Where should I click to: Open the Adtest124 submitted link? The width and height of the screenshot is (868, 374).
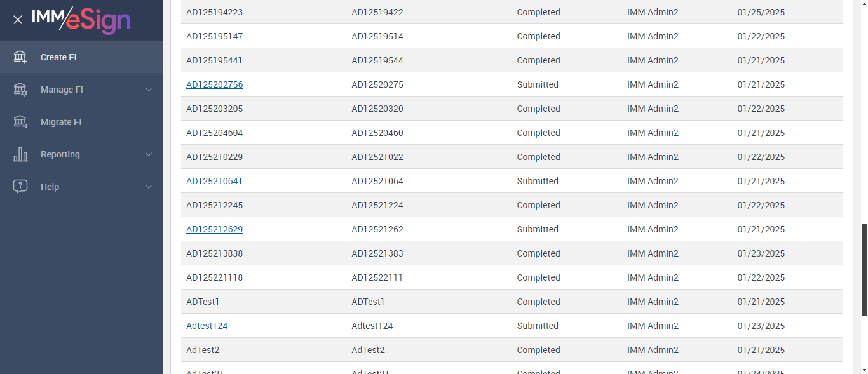click(207, 326)
